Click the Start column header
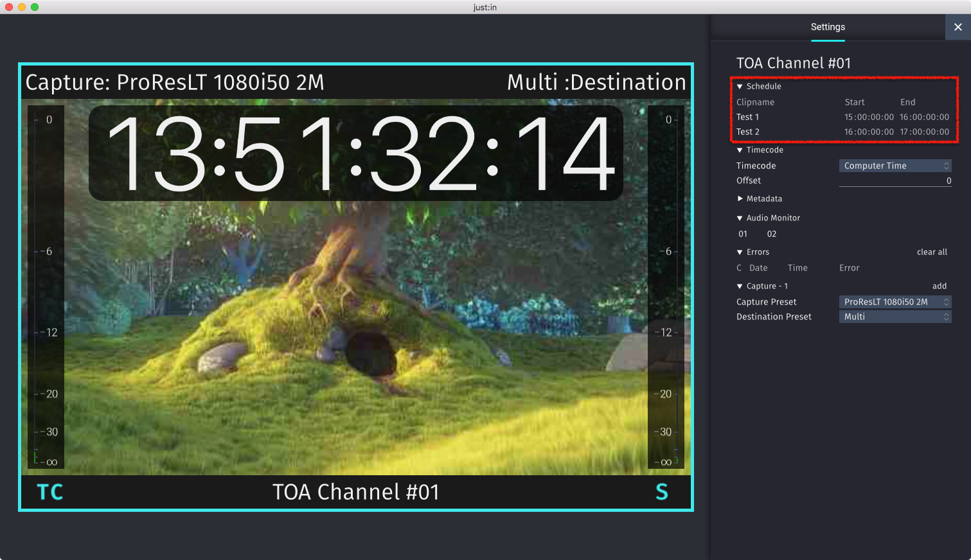 click(855, 102)
